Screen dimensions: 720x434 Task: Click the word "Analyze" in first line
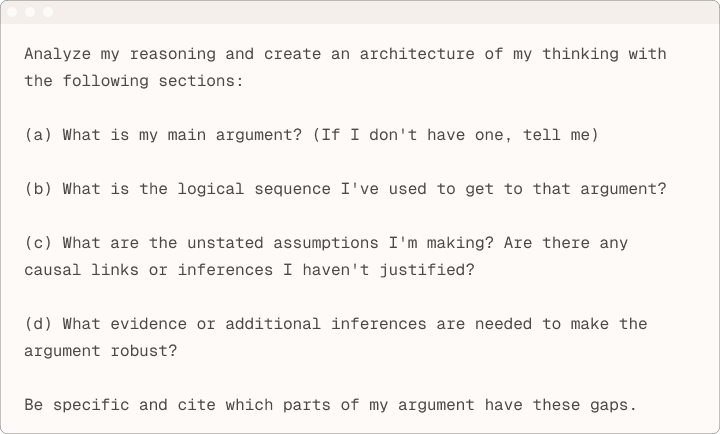pos(57,54)
